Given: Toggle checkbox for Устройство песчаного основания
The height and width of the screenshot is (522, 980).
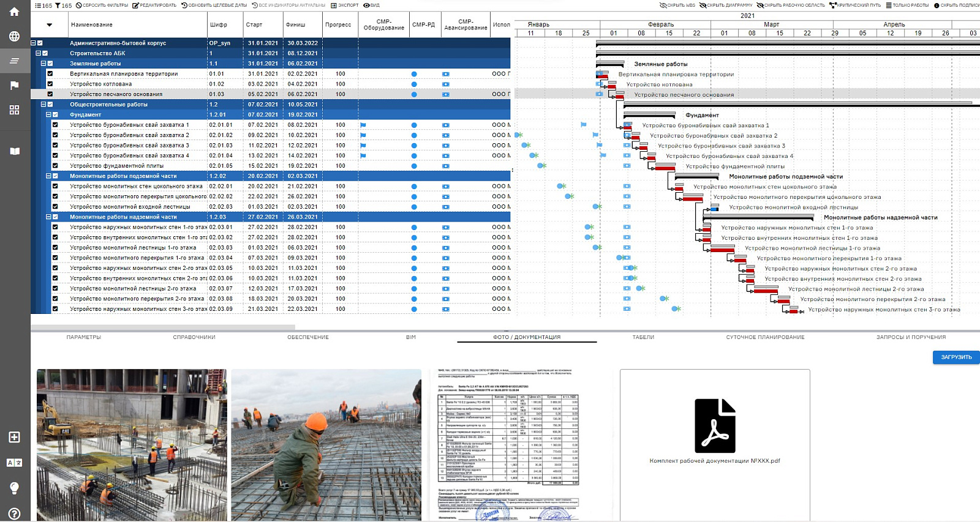Looking at the screenshot, I should coord(50,94).
